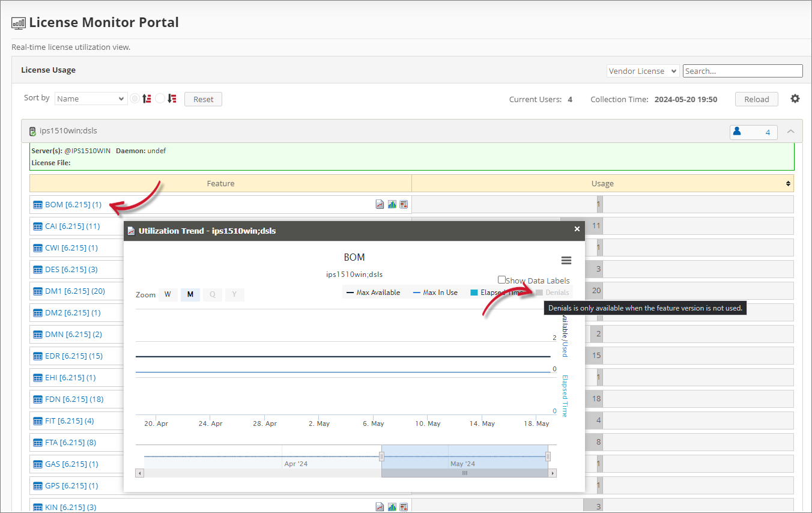This screenshot has width=812, height=513.
Task: Toggle the greyed Denials legend item
Action: pos(553,293)
